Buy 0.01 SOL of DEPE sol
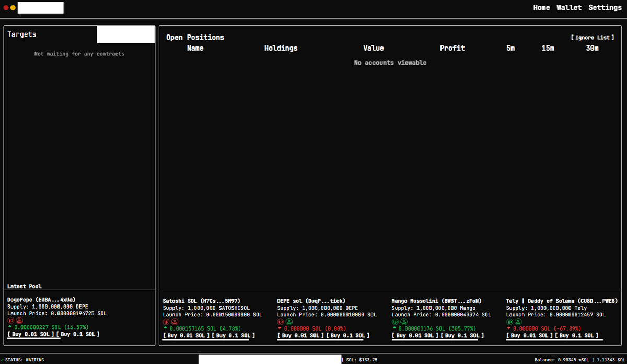627x364 pixels. click(300, 335)
